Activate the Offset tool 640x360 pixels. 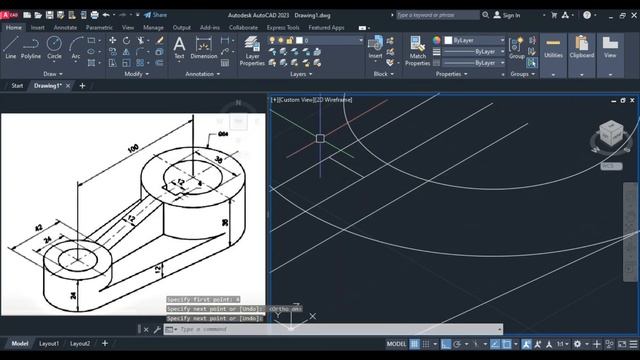tap(160, 63)
